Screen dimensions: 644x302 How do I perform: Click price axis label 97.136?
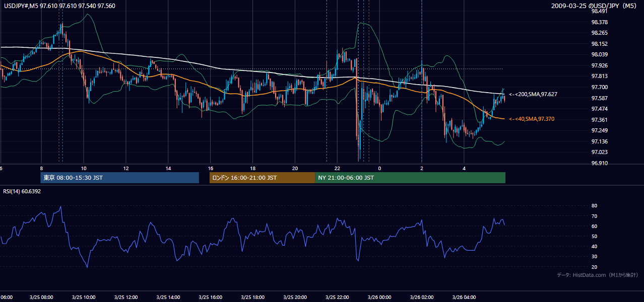coord(599,141)
